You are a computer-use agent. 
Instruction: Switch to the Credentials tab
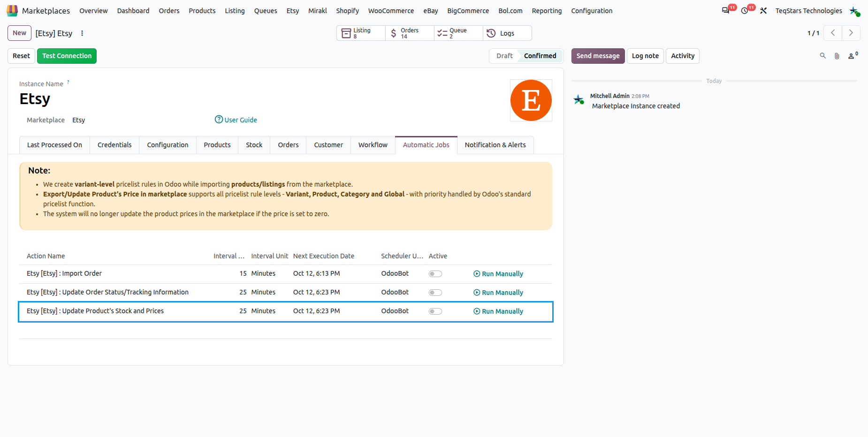point(114,145)
